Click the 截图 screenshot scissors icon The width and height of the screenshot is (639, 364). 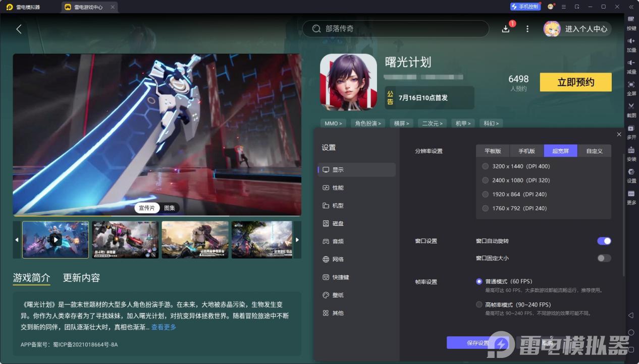click(x=631, y=109)
